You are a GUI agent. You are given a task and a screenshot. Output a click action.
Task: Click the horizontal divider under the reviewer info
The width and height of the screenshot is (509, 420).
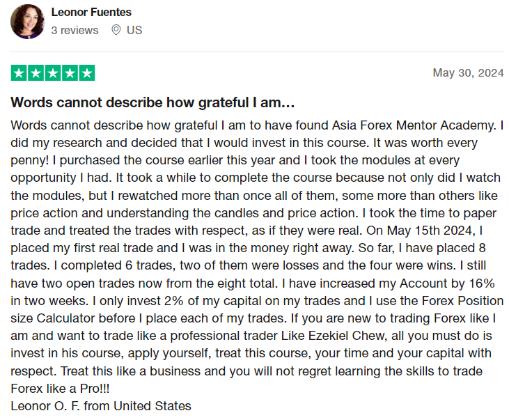(257, 52)
